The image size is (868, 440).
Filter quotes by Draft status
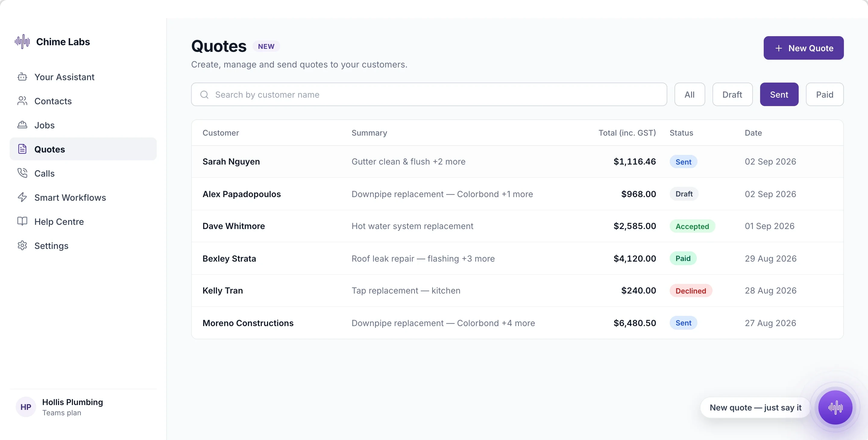tap(732, 94)
